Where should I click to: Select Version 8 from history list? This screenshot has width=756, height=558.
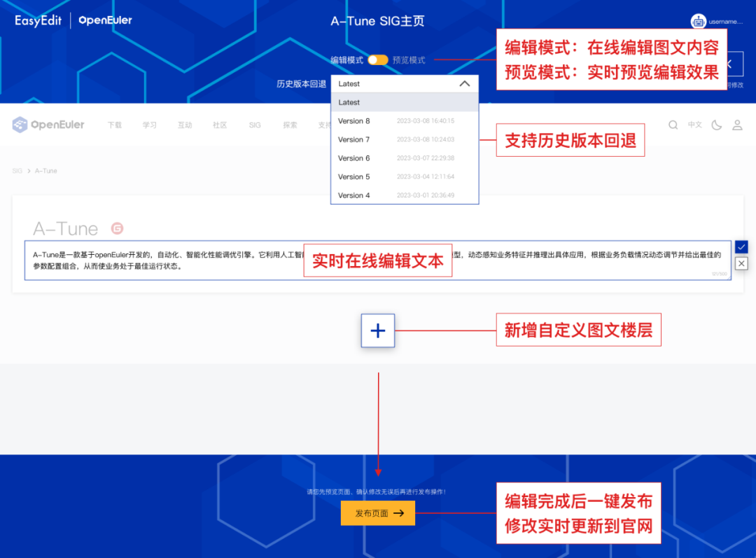pyautogui.click(x=405, y=121)
